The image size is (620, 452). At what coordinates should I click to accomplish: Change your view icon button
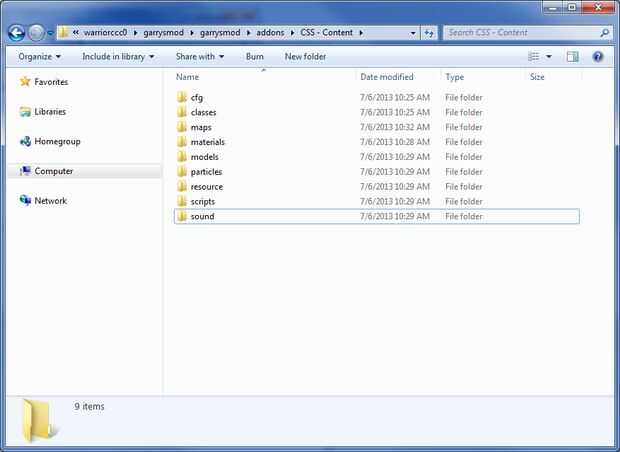coord(534,57)
